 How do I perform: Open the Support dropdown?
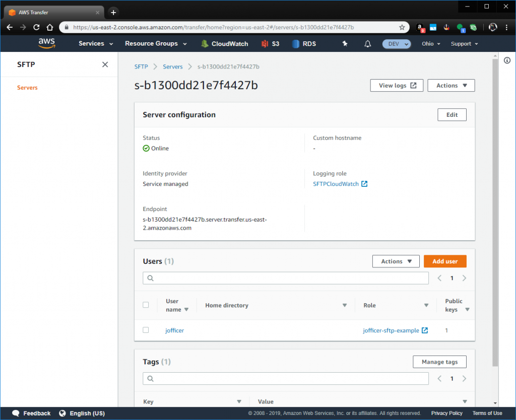click(464, 44)
